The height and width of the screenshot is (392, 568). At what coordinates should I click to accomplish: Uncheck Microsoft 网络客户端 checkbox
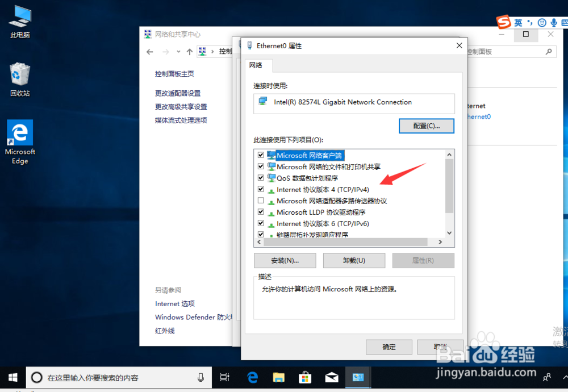pyautogui.click(x=261, y=155)
